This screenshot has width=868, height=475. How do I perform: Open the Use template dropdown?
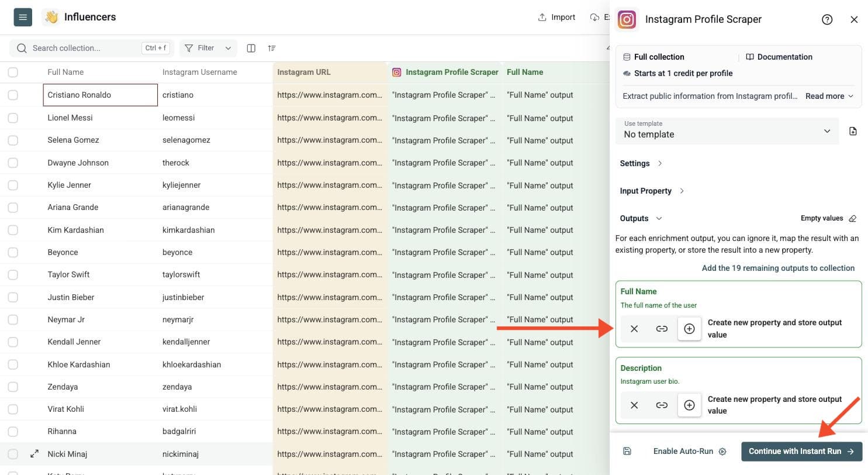pos(727,131)
